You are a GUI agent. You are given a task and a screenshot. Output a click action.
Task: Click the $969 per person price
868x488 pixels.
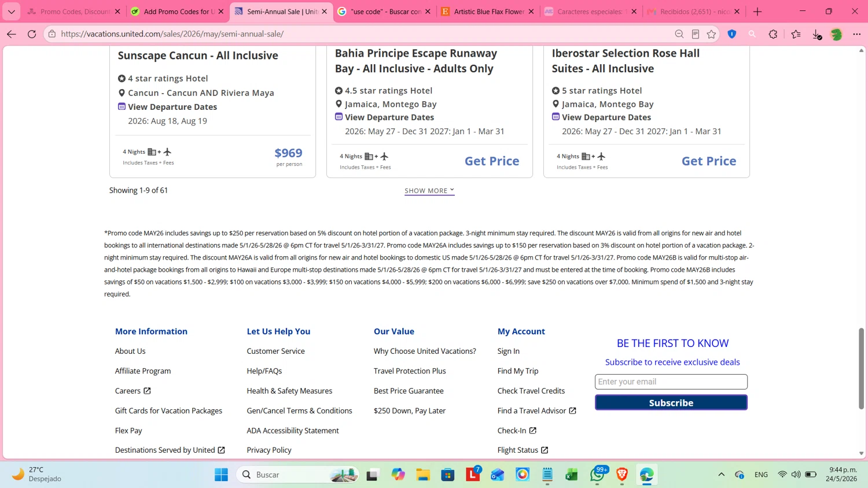coord(288,153)
